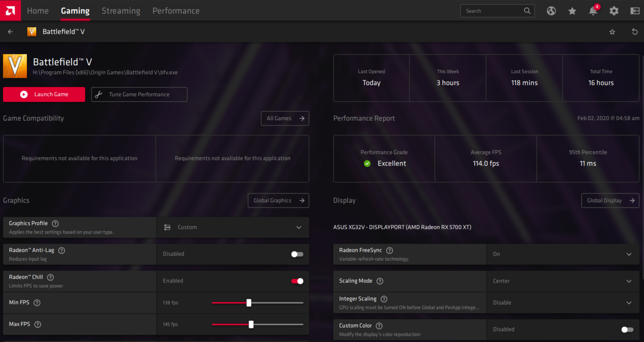The height and width of the screenshot is (342, 644).
Task: Open the settings gear
Action: coord(614,11)
